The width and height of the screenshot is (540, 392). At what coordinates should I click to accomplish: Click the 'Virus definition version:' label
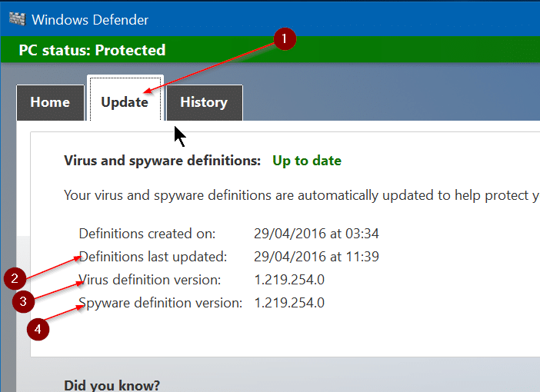[x=150, y=280]
